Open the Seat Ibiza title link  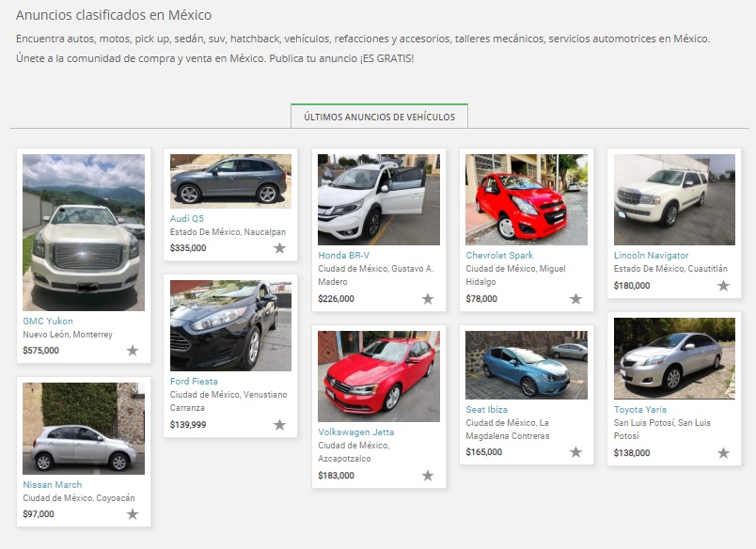pyautogui.click(x=486, y=409)
